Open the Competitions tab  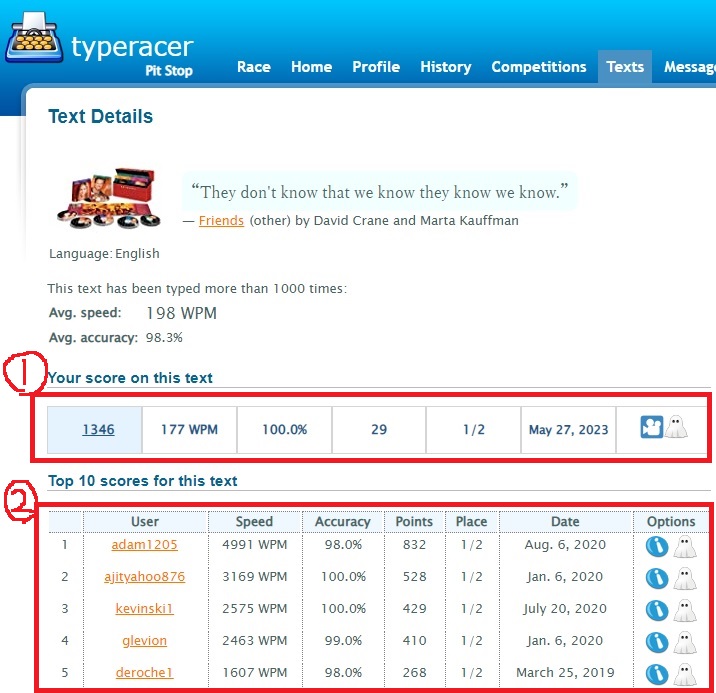pos(539,67)
